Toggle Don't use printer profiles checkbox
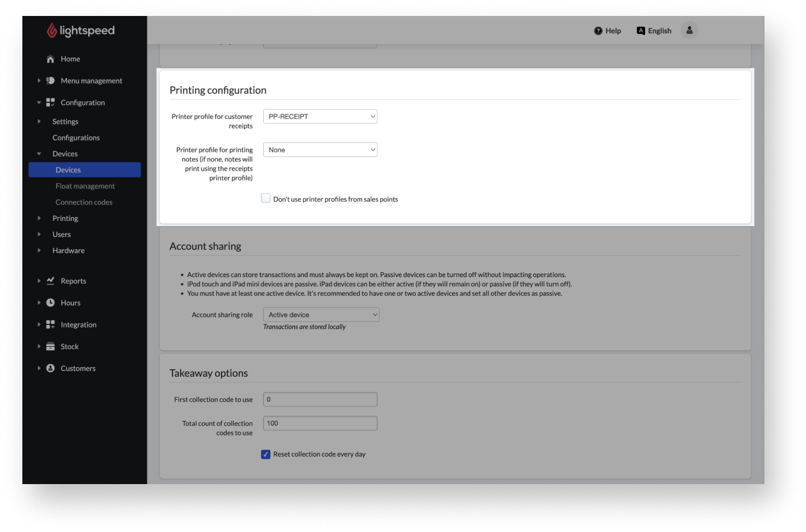 click(x=266, y=199)
